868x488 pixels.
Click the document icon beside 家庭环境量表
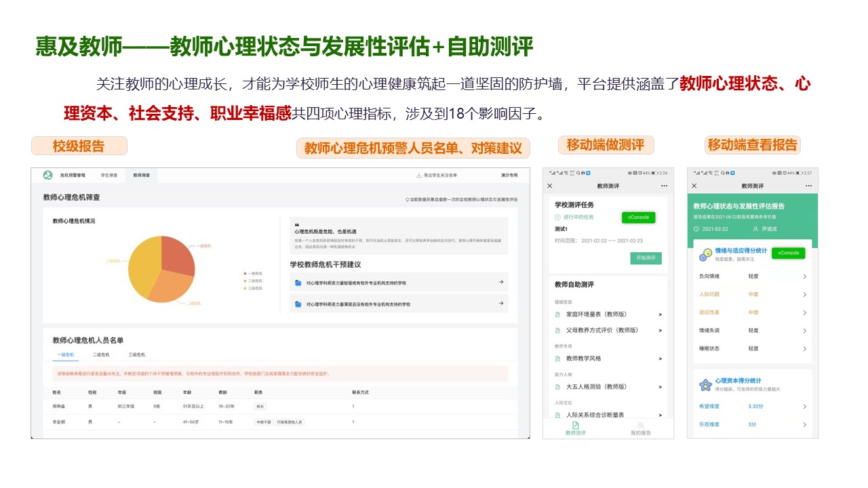[x=558, y=314]
